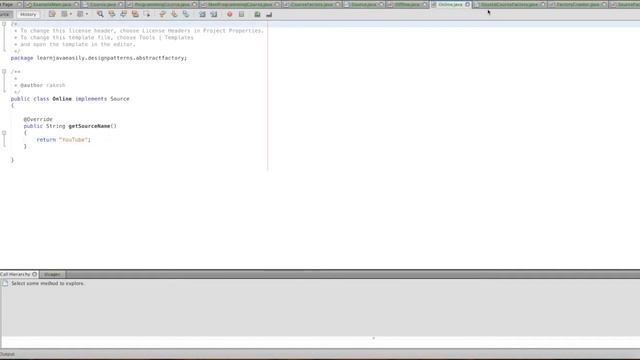Click the Source interface name

point(120,99)
